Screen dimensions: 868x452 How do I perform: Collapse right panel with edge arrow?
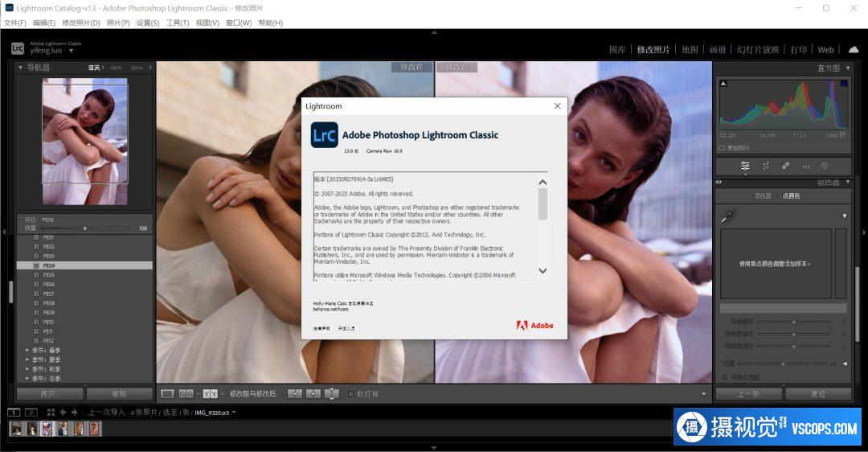tap(864, 232)
